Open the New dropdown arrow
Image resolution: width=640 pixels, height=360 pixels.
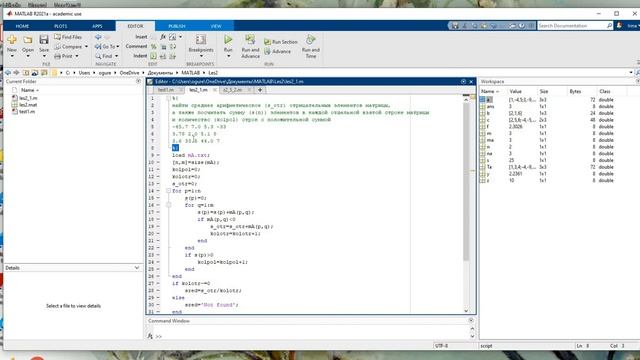(12, 56)
